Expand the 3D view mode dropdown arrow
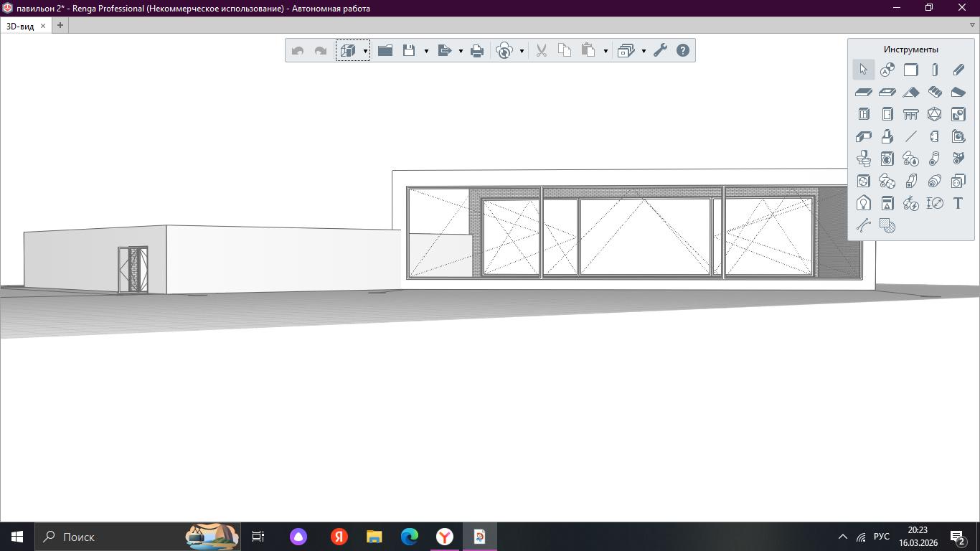 click(365, 51)
